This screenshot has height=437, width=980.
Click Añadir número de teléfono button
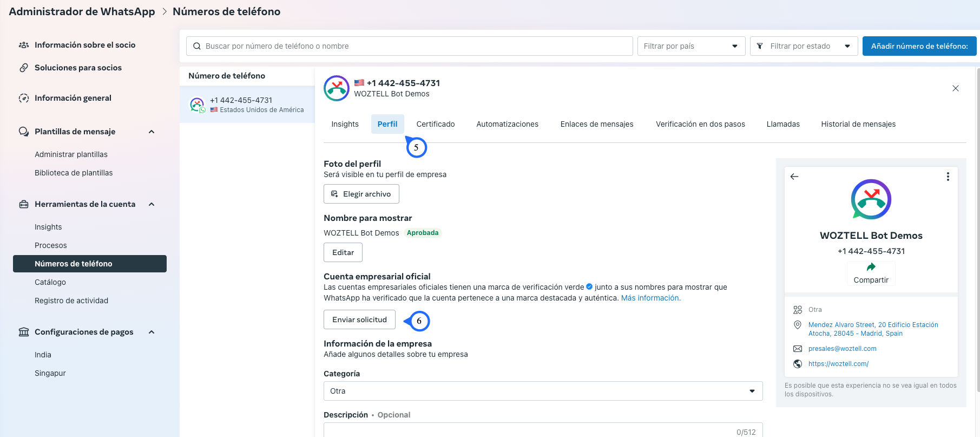tap(919, 46)
